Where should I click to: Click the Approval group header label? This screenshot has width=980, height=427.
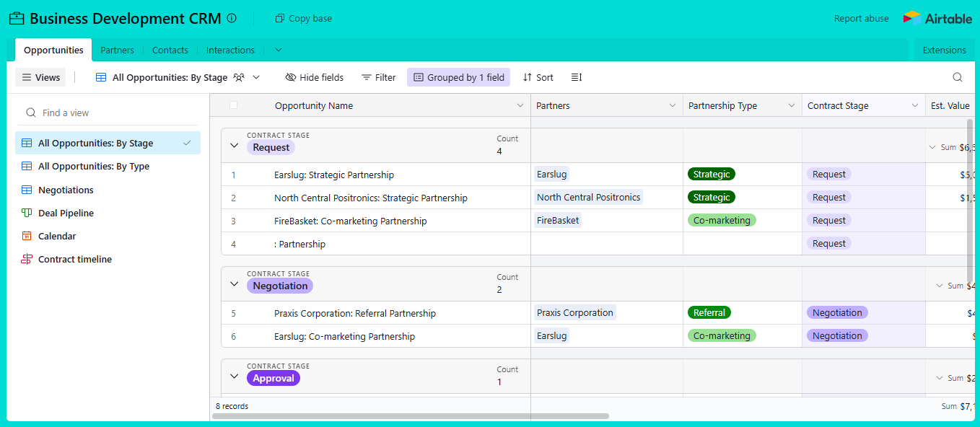pos(274,378)
